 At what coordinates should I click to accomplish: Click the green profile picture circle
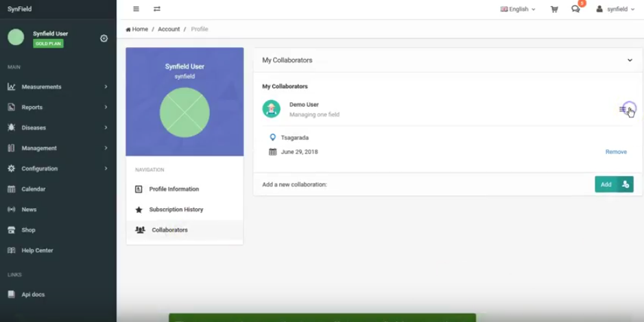(x=184, y=112)
